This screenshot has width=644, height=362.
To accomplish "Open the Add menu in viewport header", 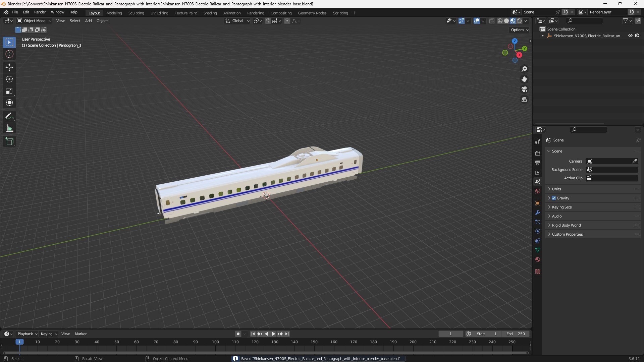I will tap(88, 21).
